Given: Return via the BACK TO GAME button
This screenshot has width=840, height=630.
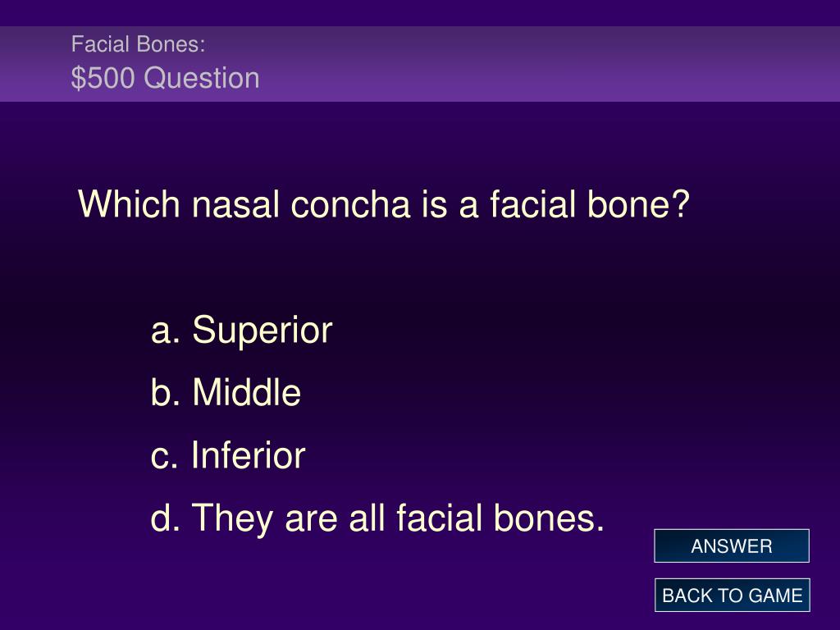Looking at the screenshot, I should pyautogui.click(x=732, y=596).
